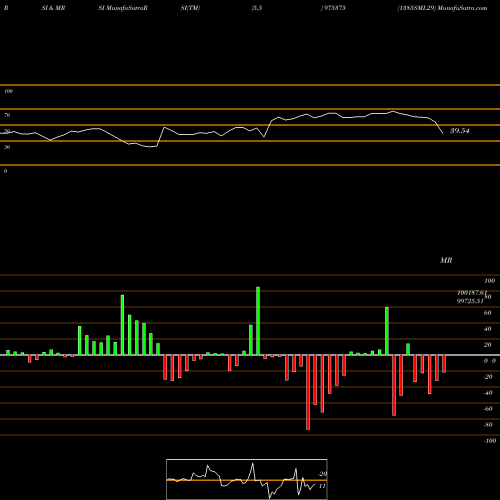Image resolution: width=500 pixels, height=500 pixels.
Task: Click the MR axis label 20
Action: coord(487,345)
